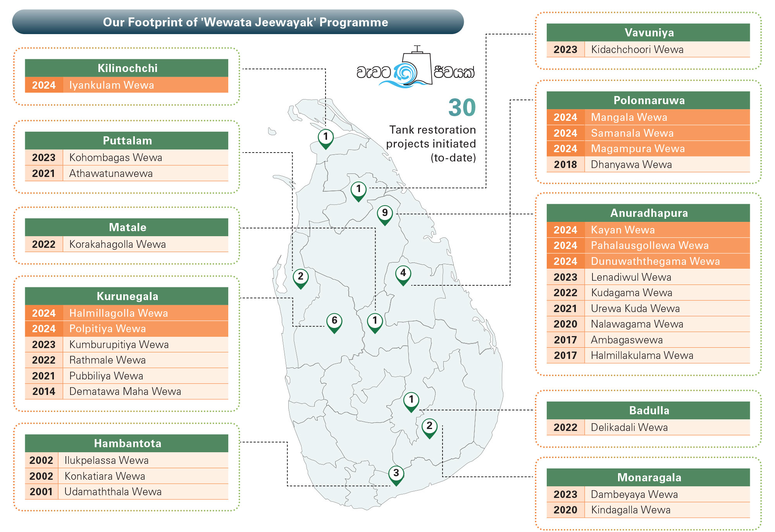This screenshot has height=532, width=775.
Task: Click the Halmillakulama Wewa row
Action: tap(648, 355)
